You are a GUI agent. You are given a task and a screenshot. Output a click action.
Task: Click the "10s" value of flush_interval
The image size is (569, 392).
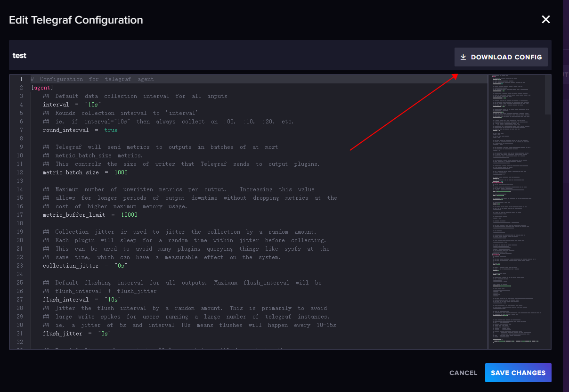tap(113, 300)
